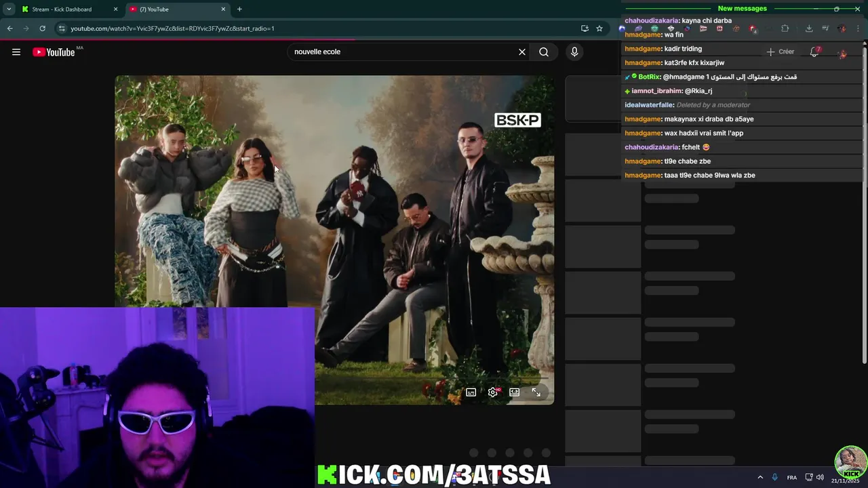
Task: Show hidden system tray icons
Action: [759, 478]
